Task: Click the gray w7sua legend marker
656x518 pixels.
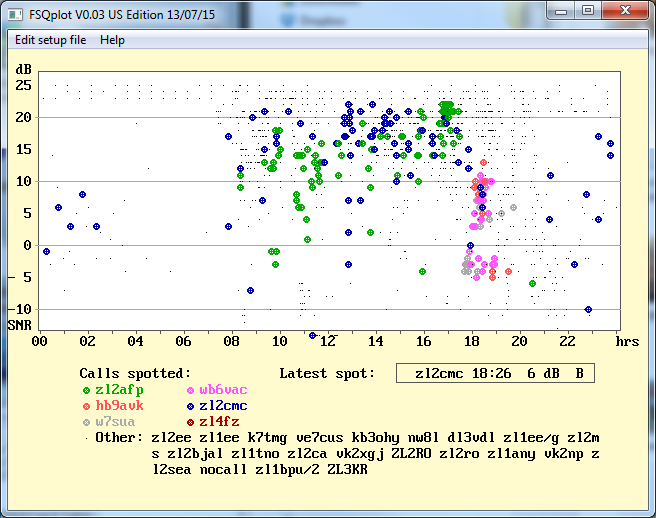Action: coord(86,422)
